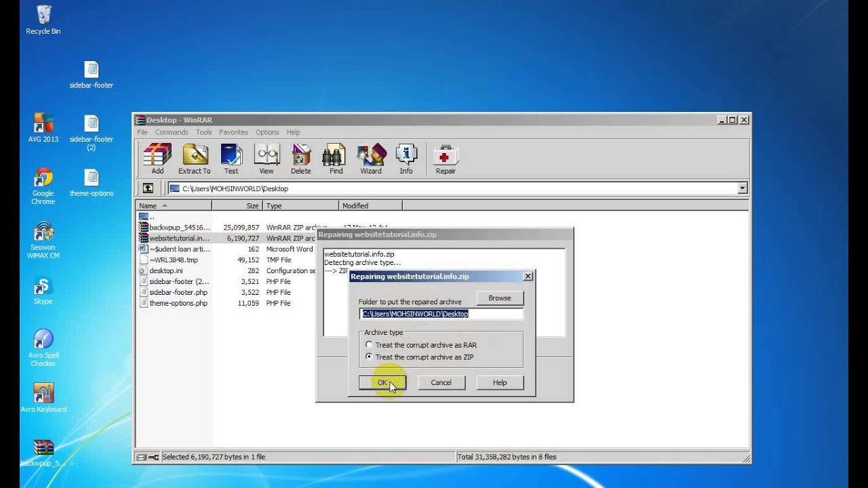Select the Google Chrome desktop icon

pos(43,186)
